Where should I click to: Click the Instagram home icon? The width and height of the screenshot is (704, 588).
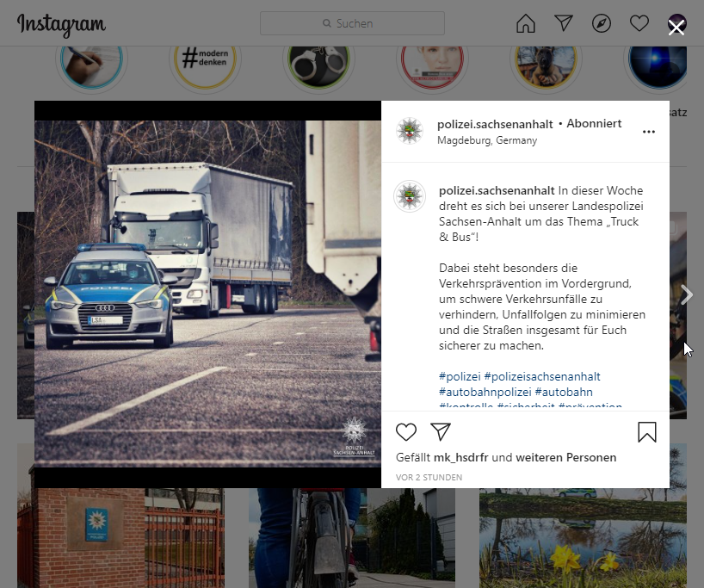point(525,24)
